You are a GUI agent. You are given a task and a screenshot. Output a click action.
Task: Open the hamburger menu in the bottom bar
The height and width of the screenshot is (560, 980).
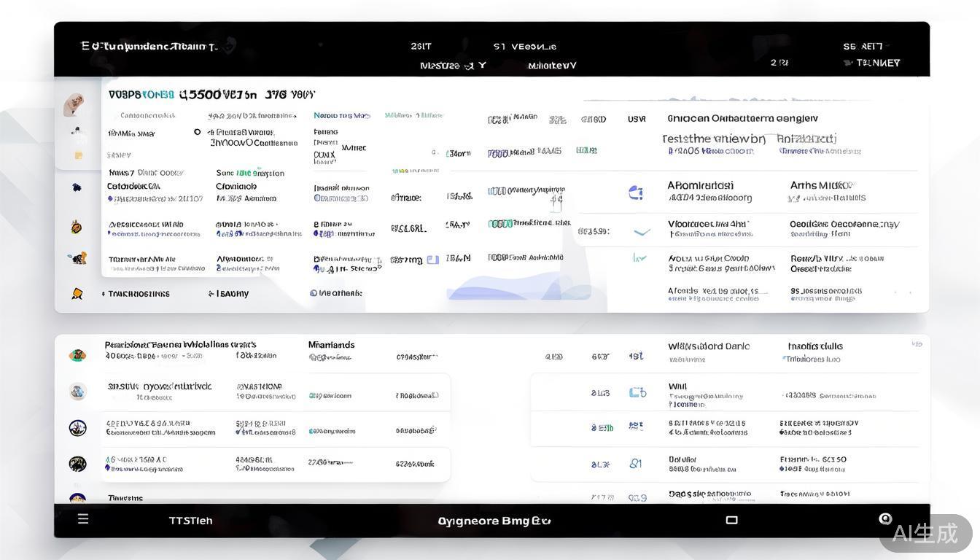coord(83,518)
